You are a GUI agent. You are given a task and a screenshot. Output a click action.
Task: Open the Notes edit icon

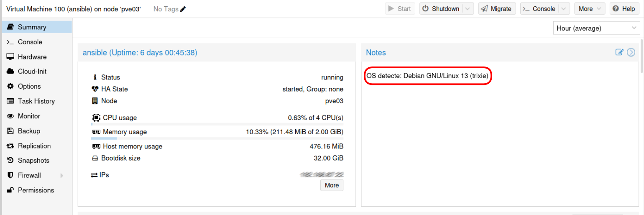(x=619, y=52)
